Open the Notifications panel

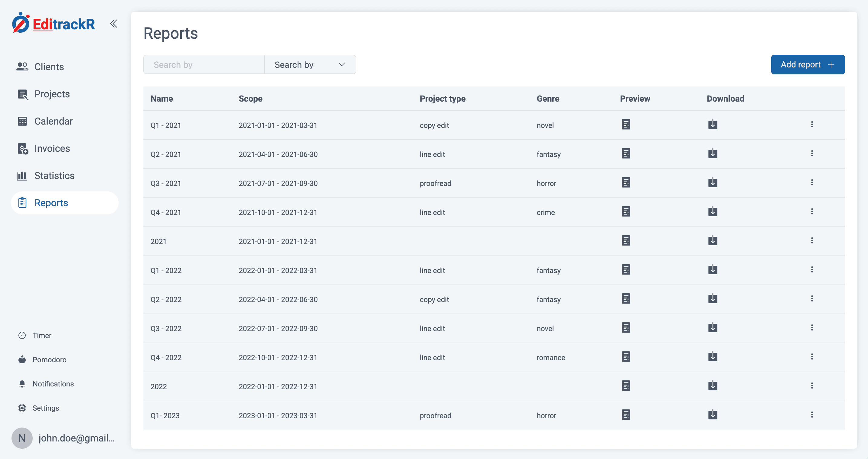22,383
